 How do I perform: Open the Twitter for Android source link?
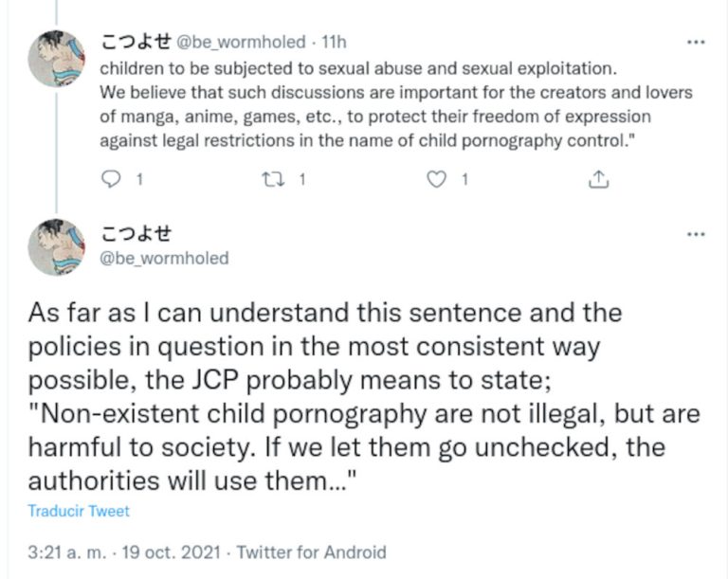coord(311,552)
